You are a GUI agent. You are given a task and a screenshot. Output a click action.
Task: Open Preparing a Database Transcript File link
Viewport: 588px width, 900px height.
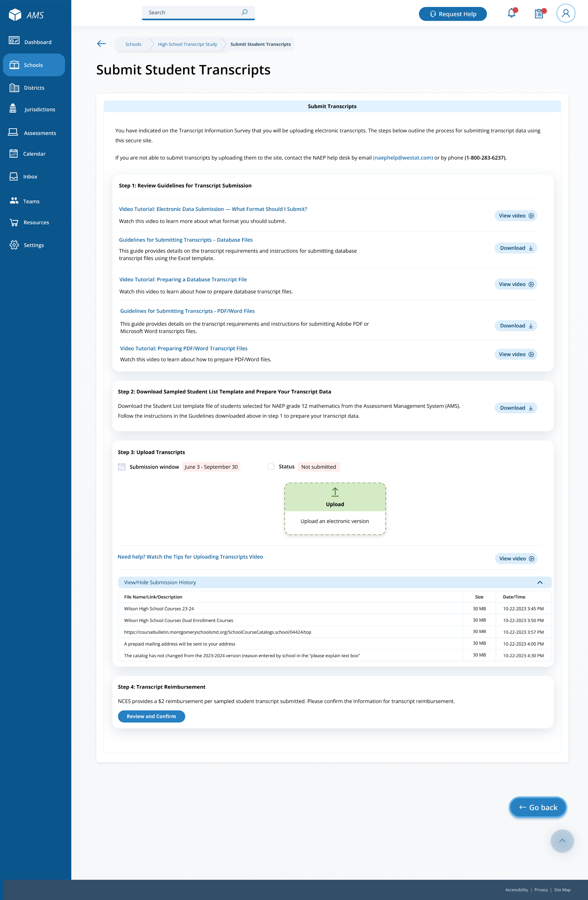[183, 279]
